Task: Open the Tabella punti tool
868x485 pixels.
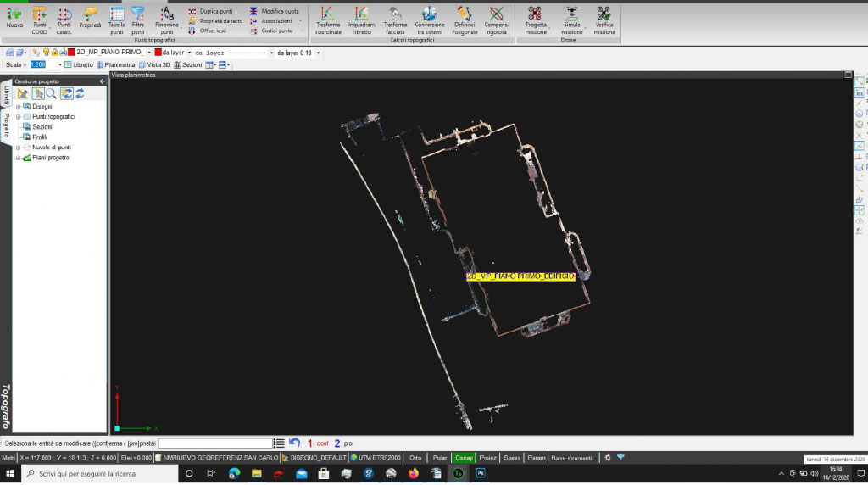Action: (x=116, y=14)
